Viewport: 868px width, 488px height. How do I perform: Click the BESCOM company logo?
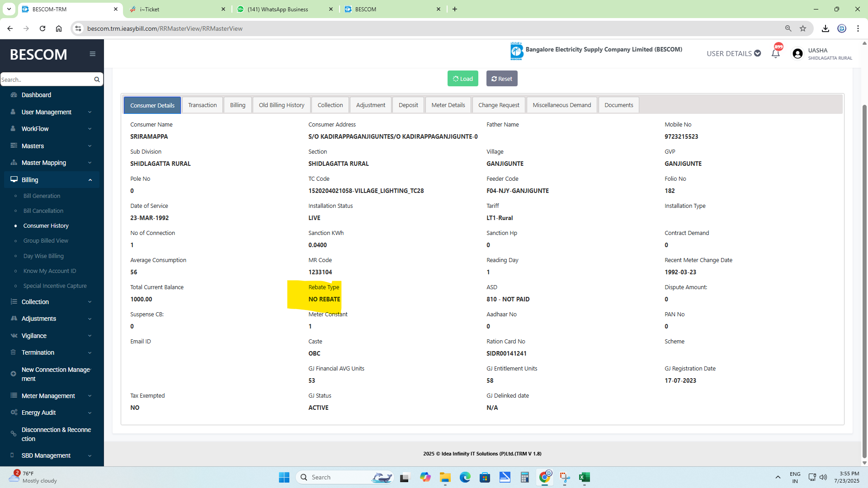coord(516,51)
